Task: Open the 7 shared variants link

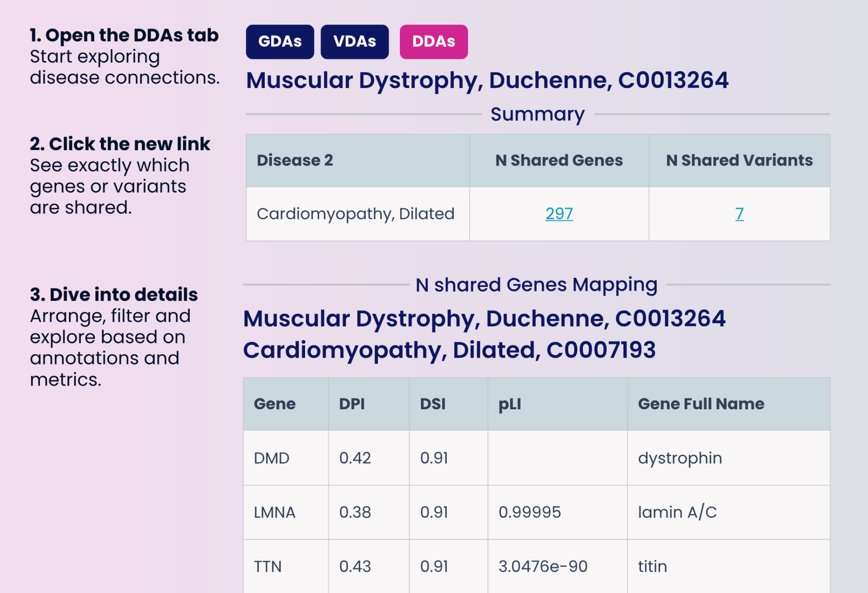Action: pos(739,215)
